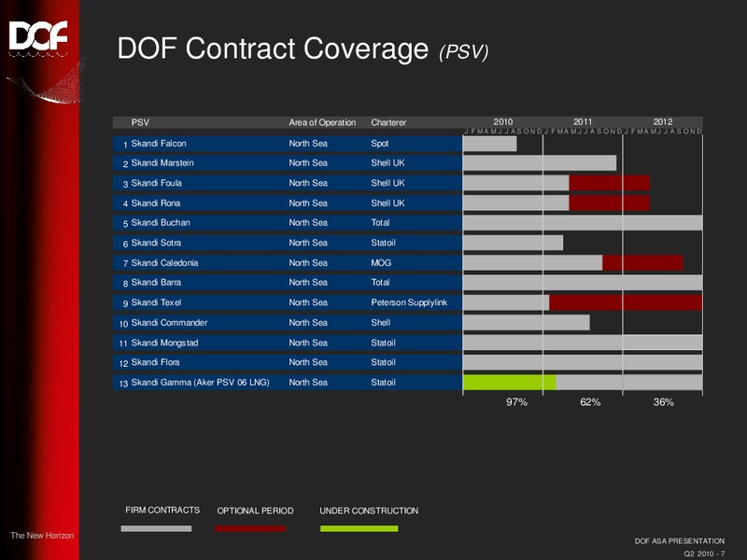
Task: Click 'MOG' charterer cell
Action: [381, 263]
